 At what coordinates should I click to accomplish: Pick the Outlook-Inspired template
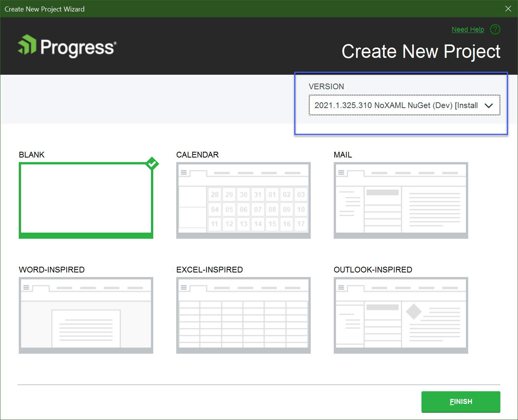400,315
